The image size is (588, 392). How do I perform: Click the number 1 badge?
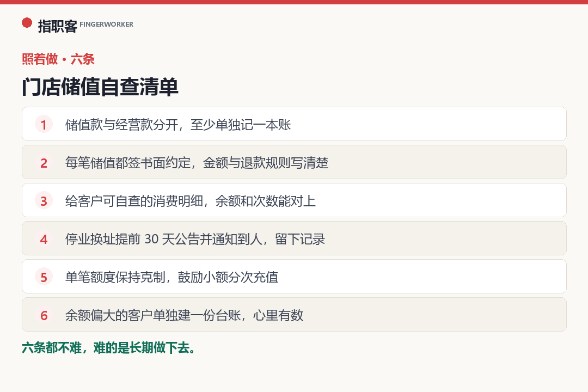pos(44,124)
